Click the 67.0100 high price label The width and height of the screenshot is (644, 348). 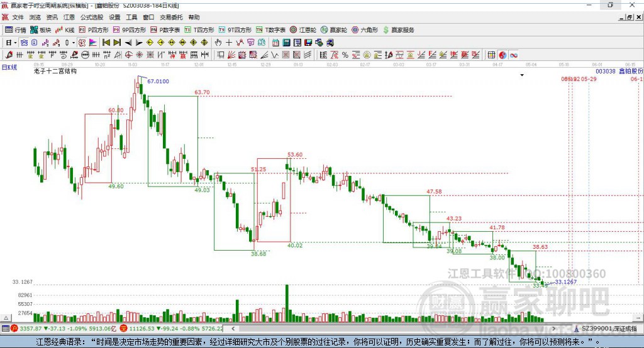click(158, 81)
